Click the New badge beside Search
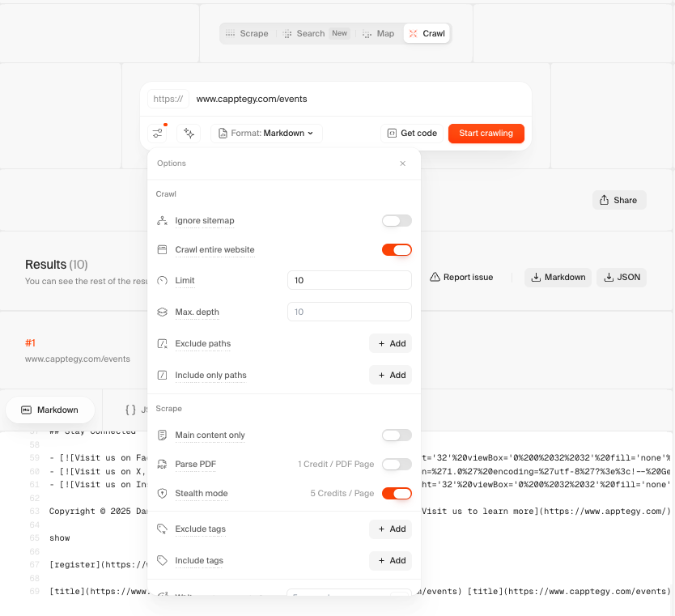The width and height of the screenshot is (675, 616). (339, 33)
